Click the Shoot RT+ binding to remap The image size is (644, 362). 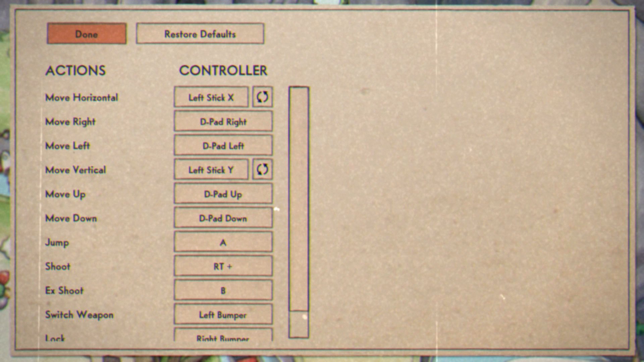click(223, 266)
